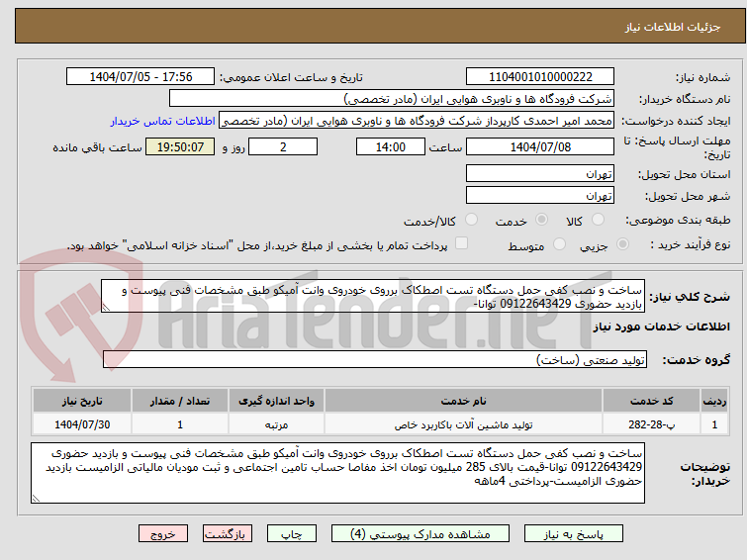Image resolution: width=747 pixels, height=560 pixels.
Task: Click the ردیف column header
Action: (714, 401)
